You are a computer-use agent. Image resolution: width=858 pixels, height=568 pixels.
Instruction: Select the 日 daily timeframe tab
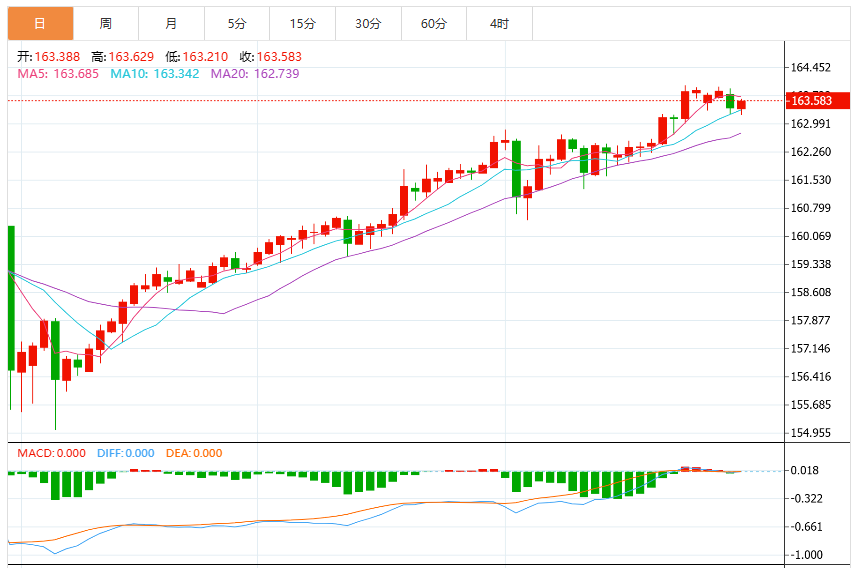40,24
